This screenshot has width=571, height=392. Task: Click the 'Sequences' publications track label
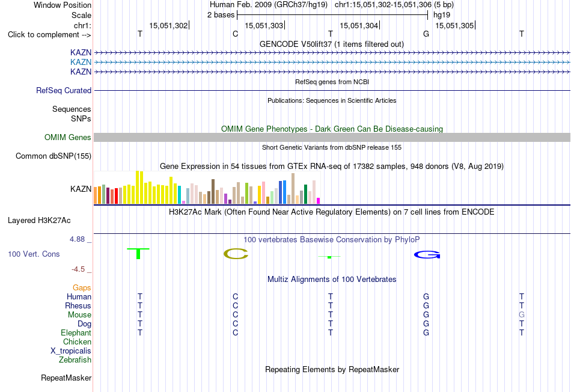pyautogui.click(x=72, y=109)
